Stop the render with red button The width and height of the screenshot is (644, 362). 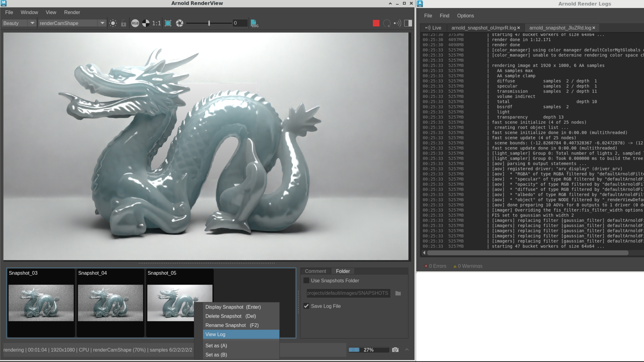[376, 23]
